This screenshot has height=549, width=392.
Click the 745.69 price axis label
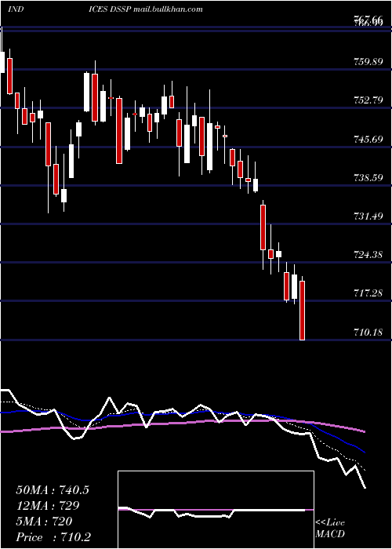368,140
